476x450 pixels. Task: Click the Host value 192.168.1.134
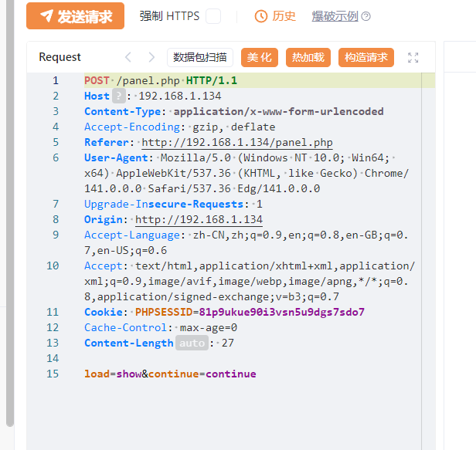pyautogui.click(x=180, y=96)
